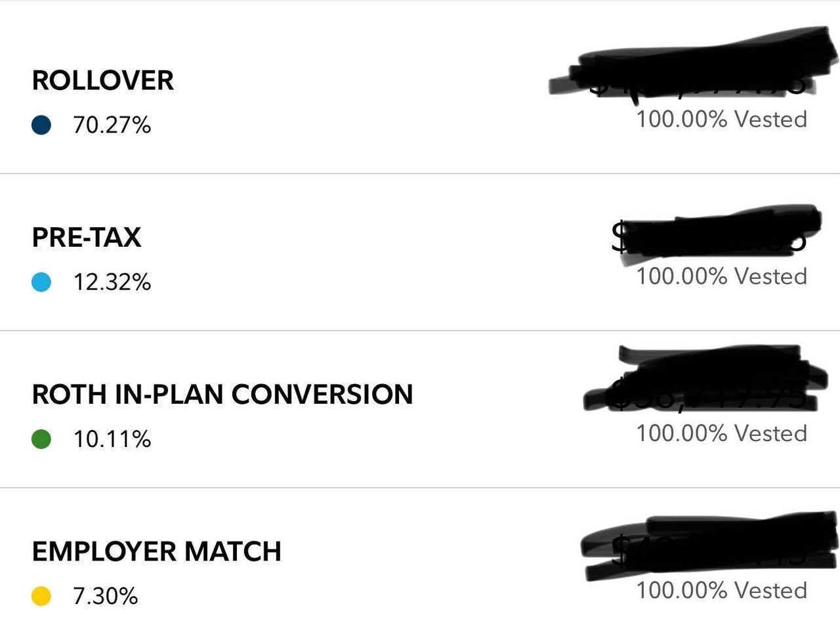Click the light blue PRE-TAX legend dot
The height and width of the screenshot is (642, 840).
[42, 283]
